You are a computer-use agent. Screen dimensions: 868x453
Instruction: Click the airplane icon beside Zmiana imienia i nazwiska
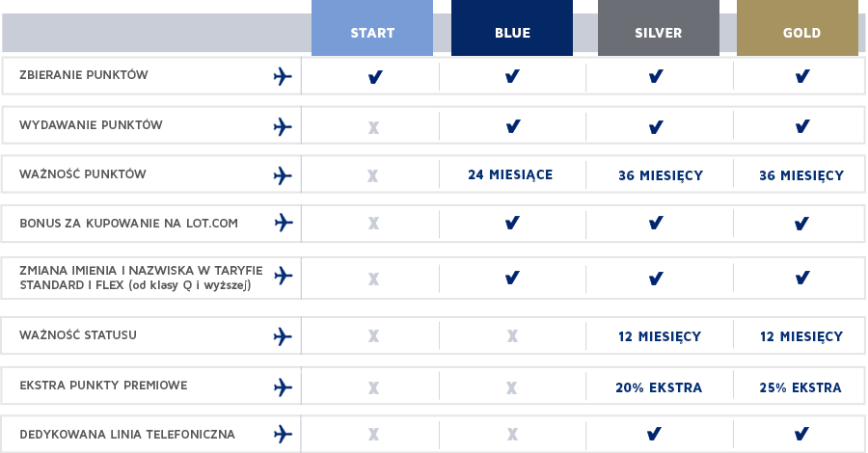[x=284, y=276]
